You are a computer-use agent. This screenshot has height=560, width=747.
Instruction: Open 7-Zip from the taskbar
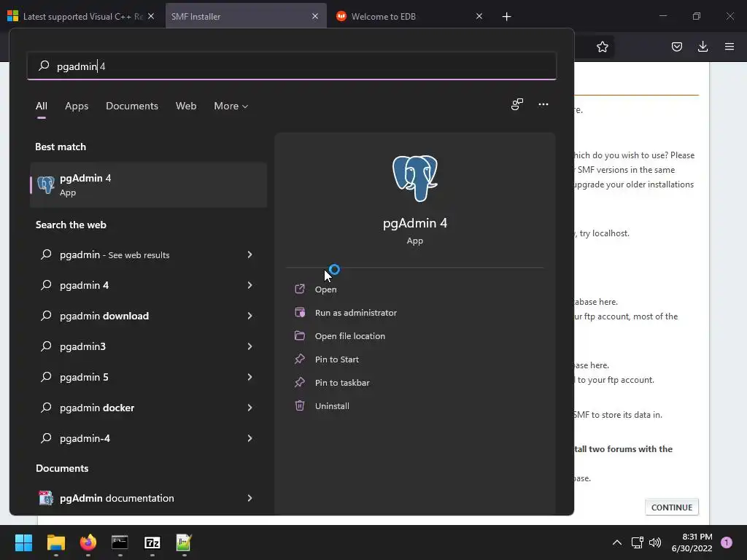pos(152,542)
